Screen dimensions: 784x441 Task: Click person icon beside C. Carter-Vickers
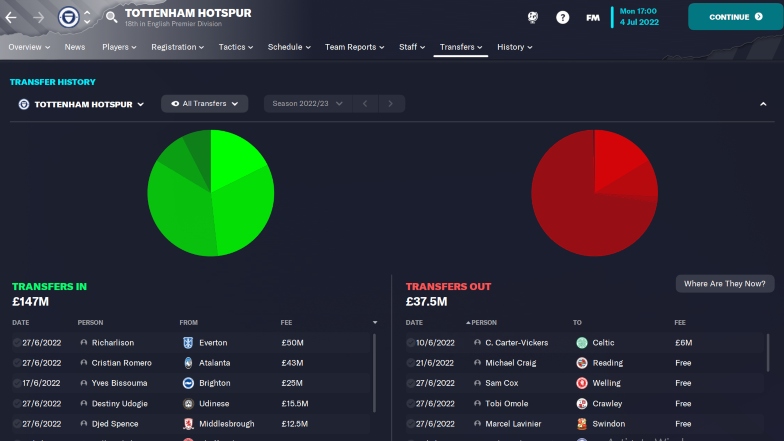tap(477, 342)
